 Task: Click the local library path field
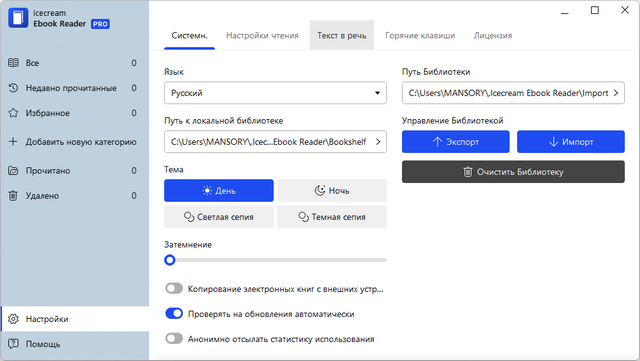pyautogui.click(x=275, y=142)
